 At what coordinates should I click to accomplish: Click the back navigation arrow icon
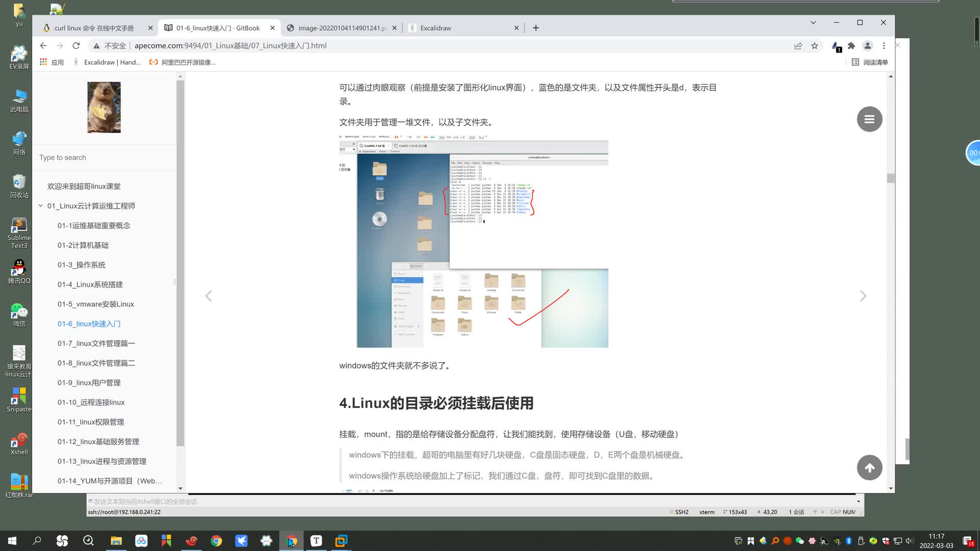(42, 45)
